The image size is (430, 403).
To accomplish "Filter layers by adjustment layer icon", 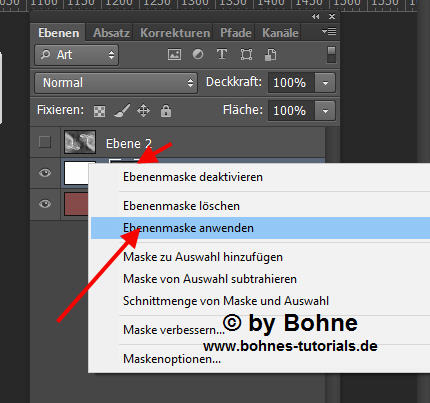I will tap(198, 54).
